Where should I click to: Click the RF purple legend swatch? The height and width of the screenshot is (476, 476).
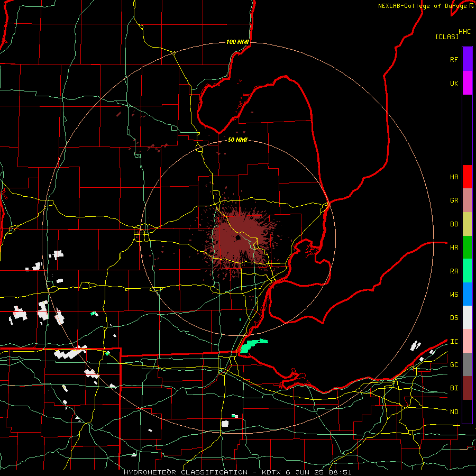tap(467, 59)
